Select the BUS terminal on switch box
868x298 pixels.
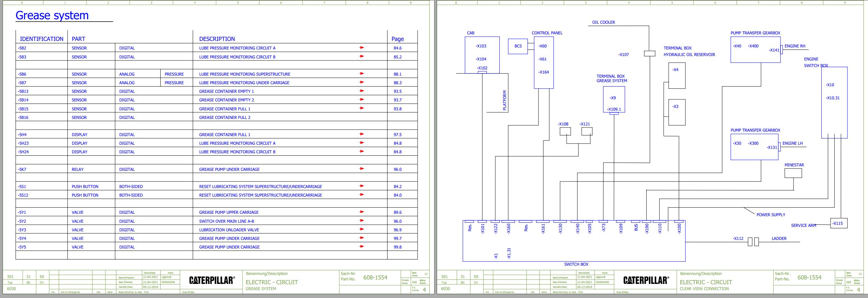pos(636,228)
